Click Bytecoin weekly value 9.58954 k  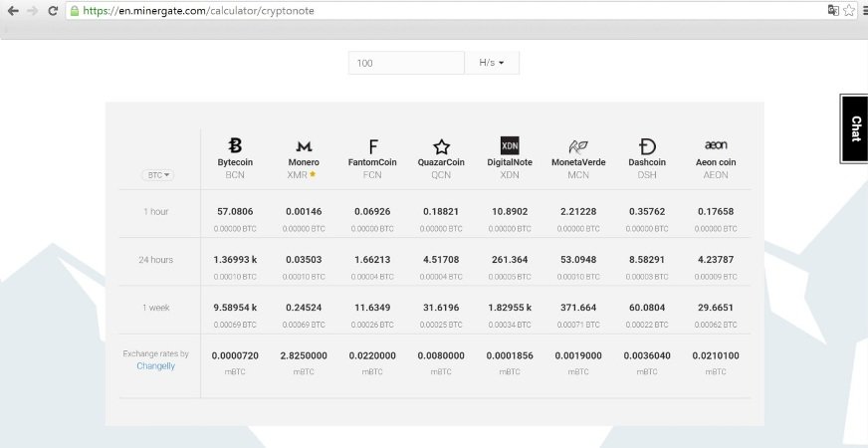click(235, 308)
